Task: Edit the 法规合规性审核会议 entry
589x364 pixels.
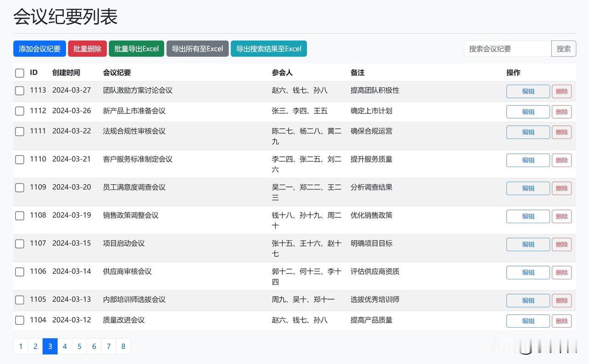Action: tap(528, 132)
